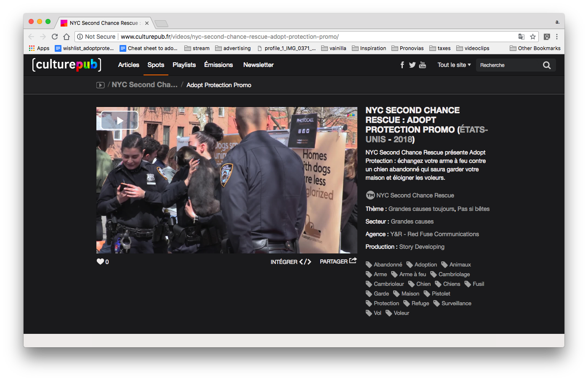Screen dimensions: 588x381
Task: Open the wishlist_adoptprote... bookmark
Action: [x=84, y=48]
